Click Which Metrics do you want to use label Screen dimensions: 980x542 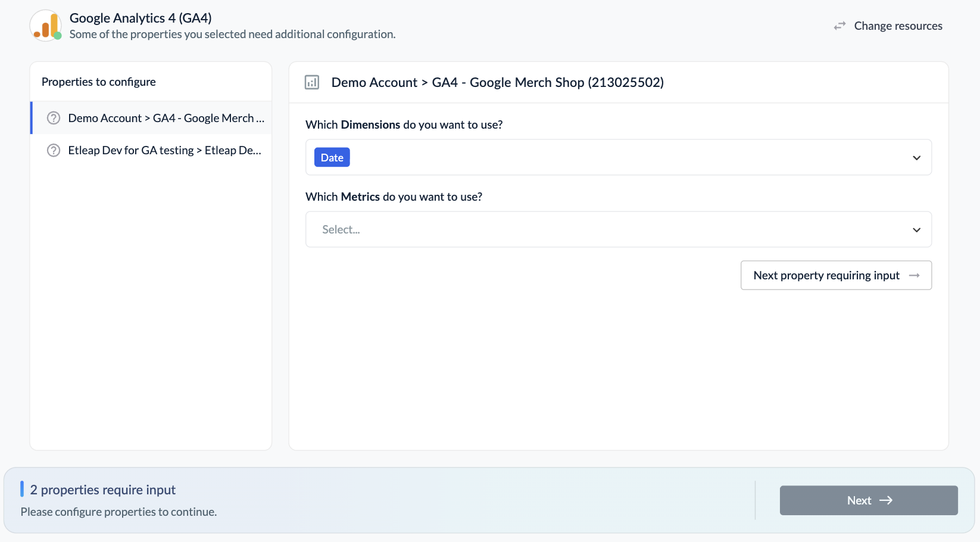point(394,197)
